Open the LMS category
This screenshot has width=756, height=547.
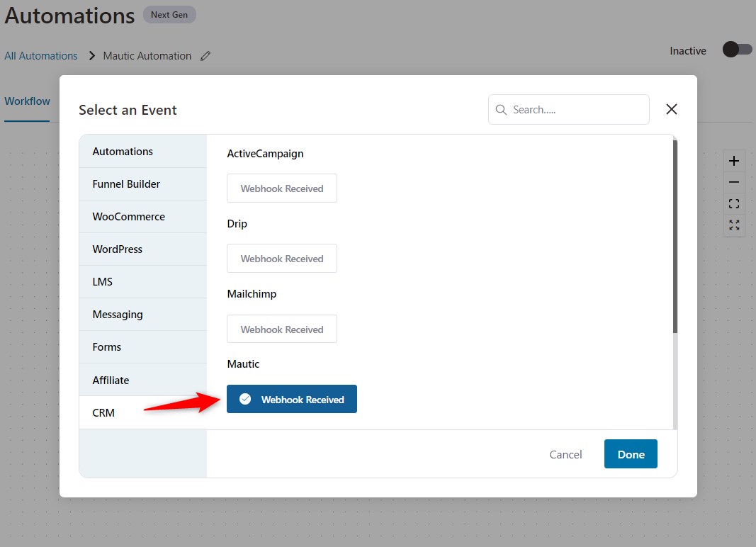pyautogui.click(x=142, y=282)
